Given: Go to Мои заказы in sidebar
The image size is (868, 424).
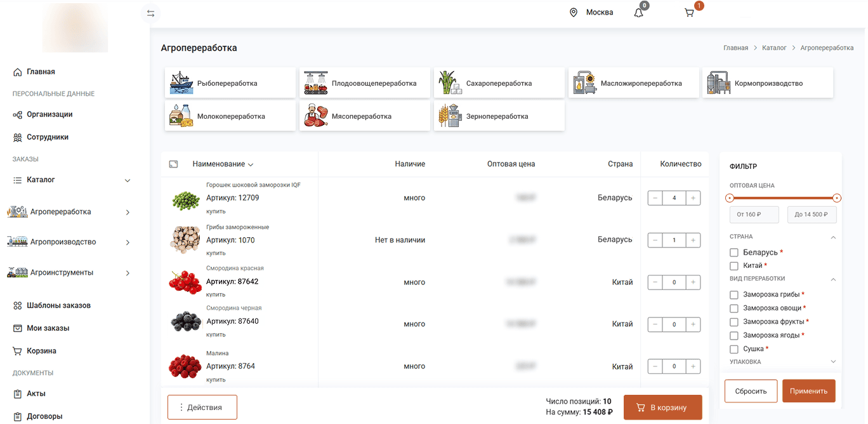Looking at the screenshot, I should tap(48, 328).
